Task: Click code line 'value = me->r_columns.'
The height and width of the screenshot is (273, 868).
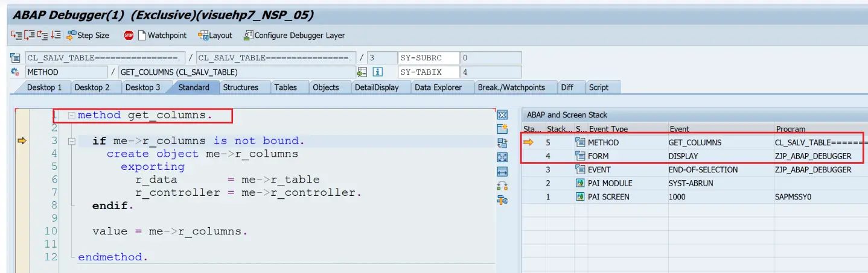Action: pyautogui.click(x=170, y=231)
